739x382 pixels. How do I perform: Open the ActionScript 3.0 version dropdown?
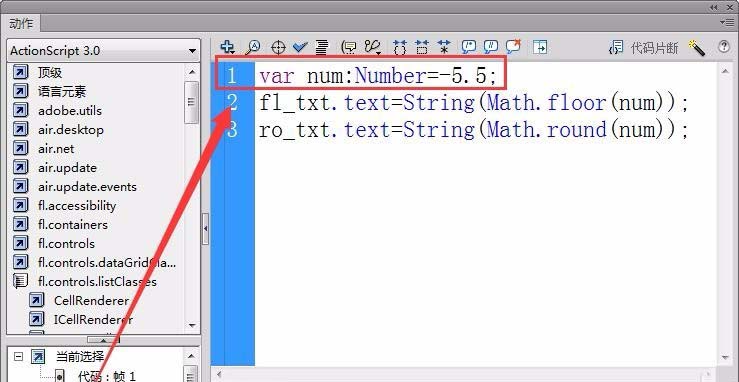tap(103, 50)
